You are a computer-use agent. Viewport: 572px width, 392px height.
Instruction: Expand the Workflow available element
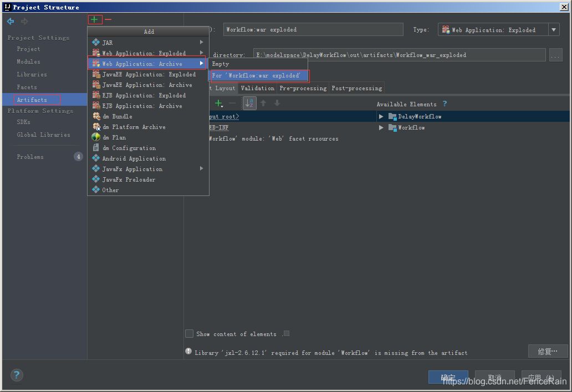pyautogui.click(x=381, y=127)
